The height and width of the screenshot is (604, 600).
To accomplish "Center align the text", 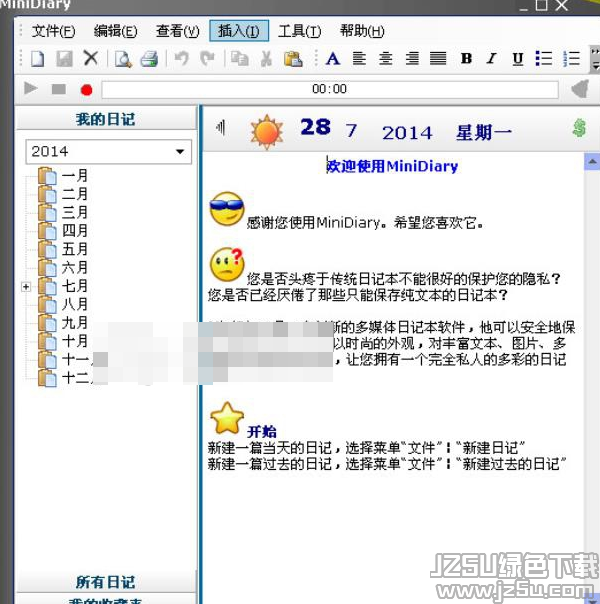I will (385, 59).
